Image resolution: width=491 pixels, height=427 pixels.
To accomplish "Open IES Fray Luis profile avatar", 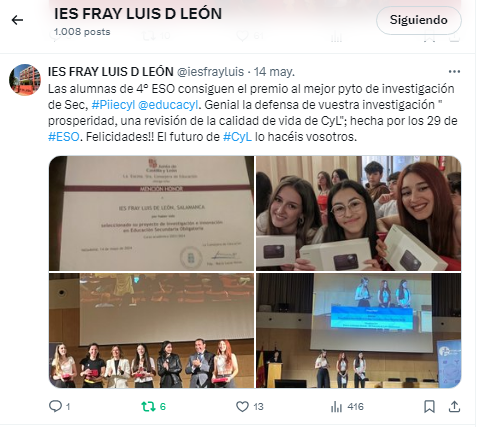I will [25, 80].
